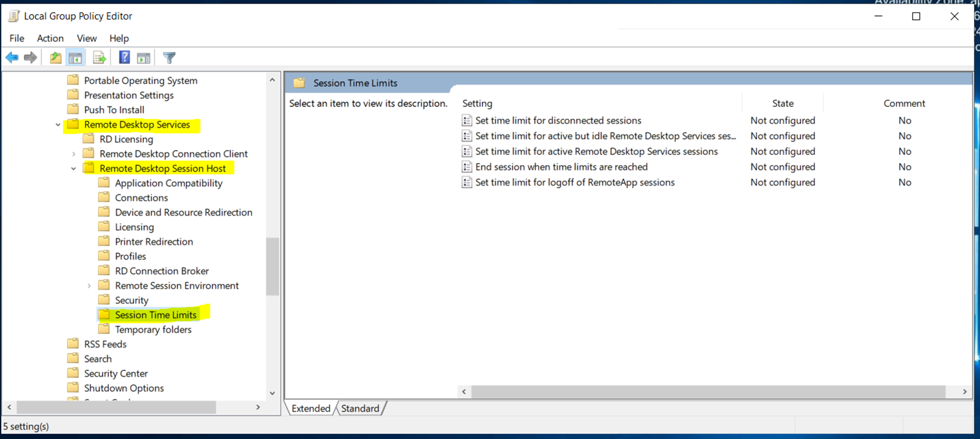Image resolution: width=980 pixels, height=439 pixels.
Task: Select the Session Time Limits tree folder
Action: coord(155,315)
